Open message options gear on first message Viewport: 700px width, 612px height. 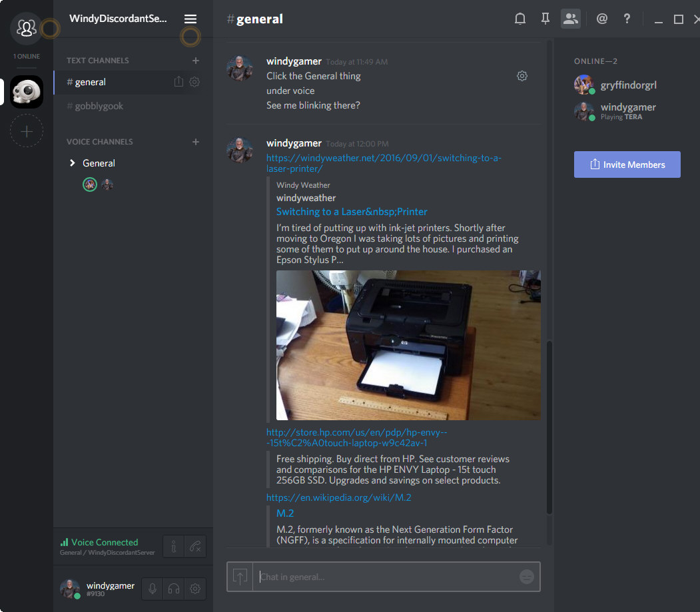click(522, 76)
